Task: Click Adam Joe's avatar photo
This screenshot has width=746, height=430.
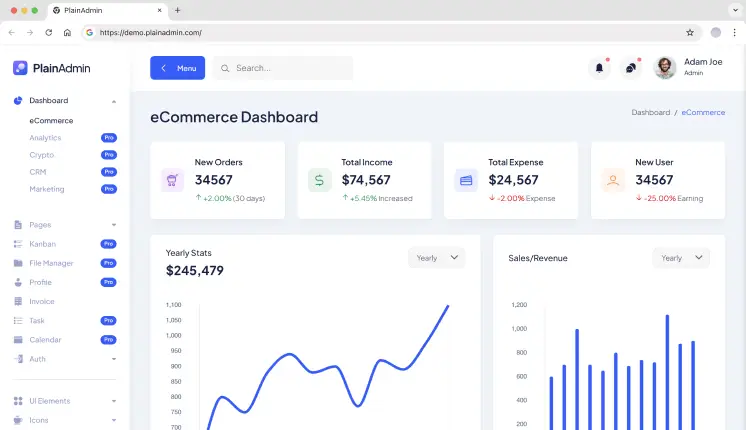Action: point(665,68)
